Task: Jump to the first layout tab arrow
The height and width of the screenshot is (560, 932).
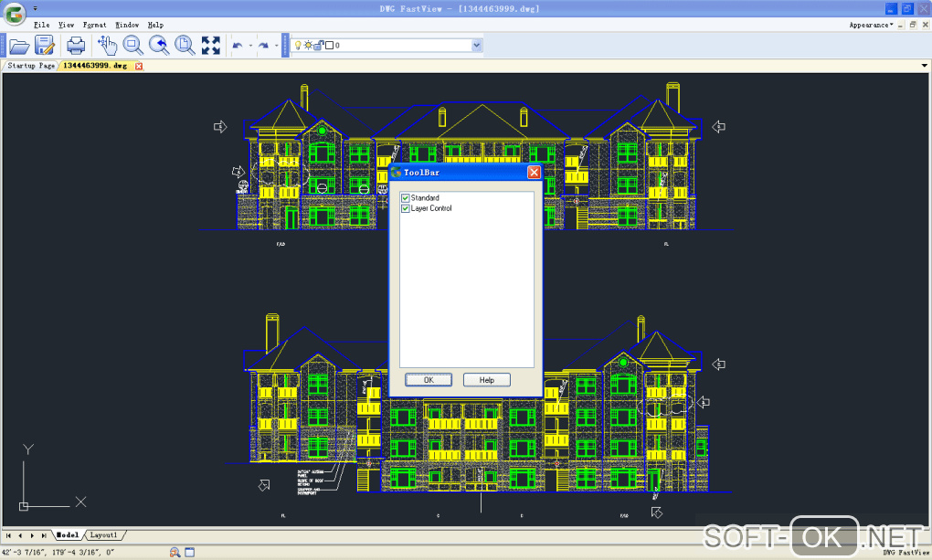Action: point(8,535)
